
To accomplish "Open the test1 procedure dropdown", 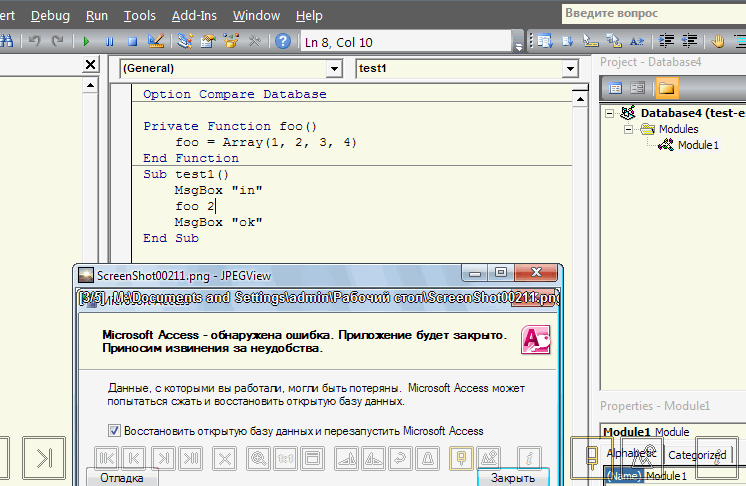I will point(570,69).
